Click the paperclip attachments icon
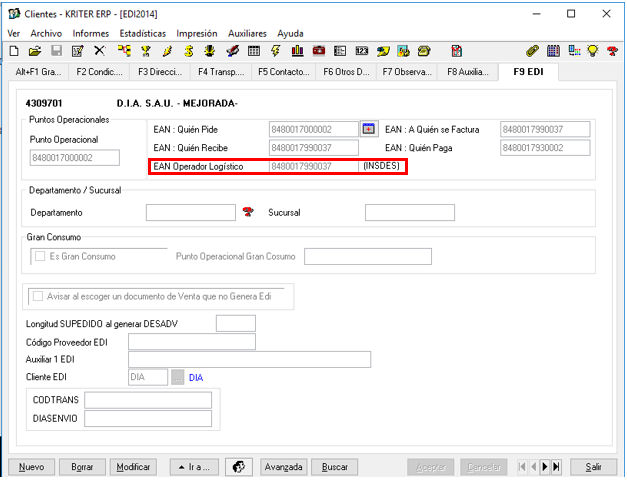The image size is (627, 480). click(x=532, y=51)
